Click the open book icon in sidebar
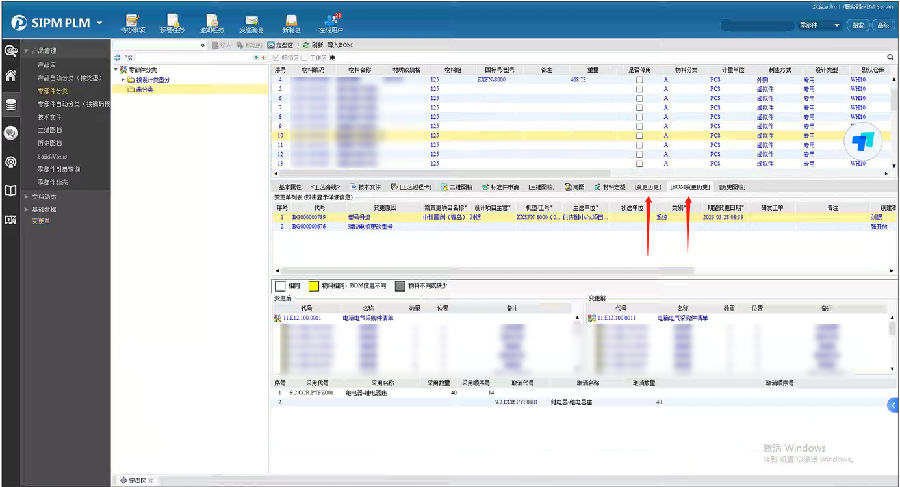 pos(11,190)
